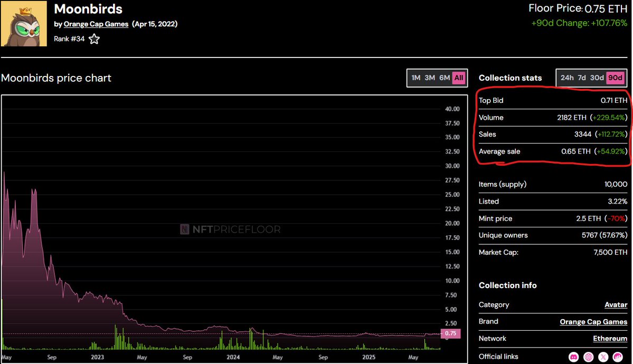Click the Items (supply) value 10,000
The height and width of the screenshot is (364, 633).
[616, 185]
